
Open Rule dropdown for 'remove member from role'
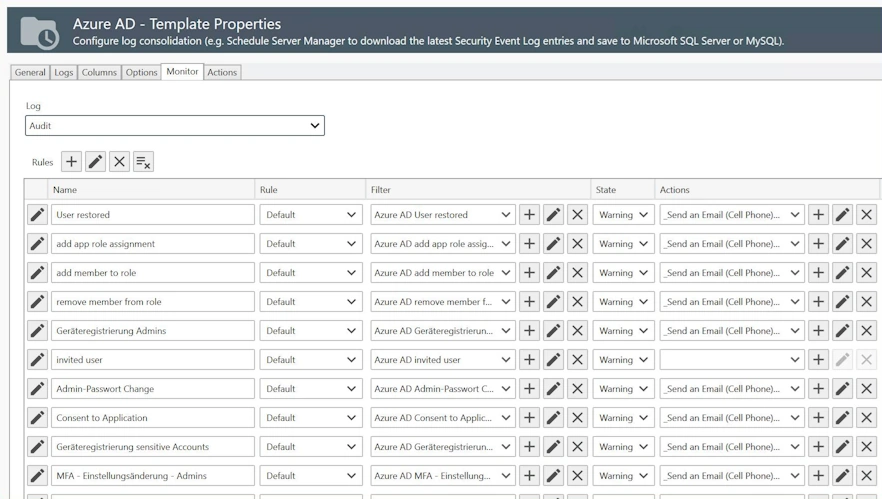click(311, 302)
